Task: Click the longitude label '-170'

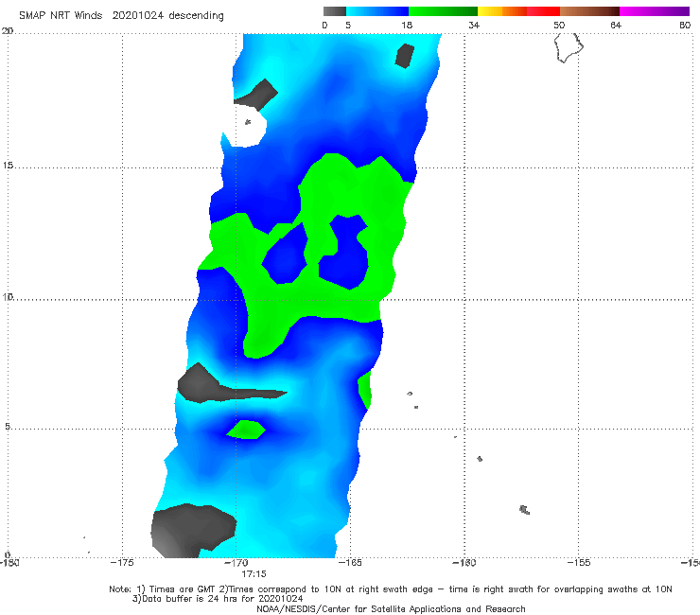Action: tap(236, 563)
